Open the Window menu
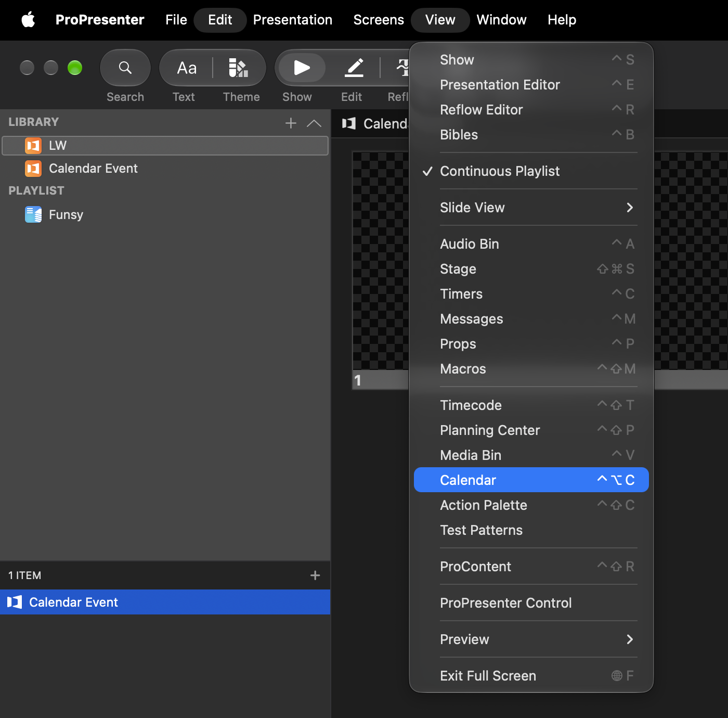The width and height of the screenshot is (728, 718). 501,20
